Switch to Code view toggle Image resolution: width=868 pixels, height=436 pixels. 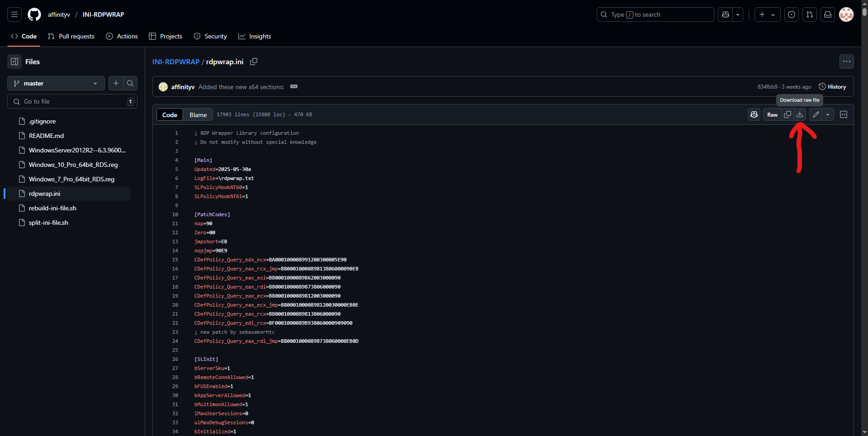(x=170, y=115)
